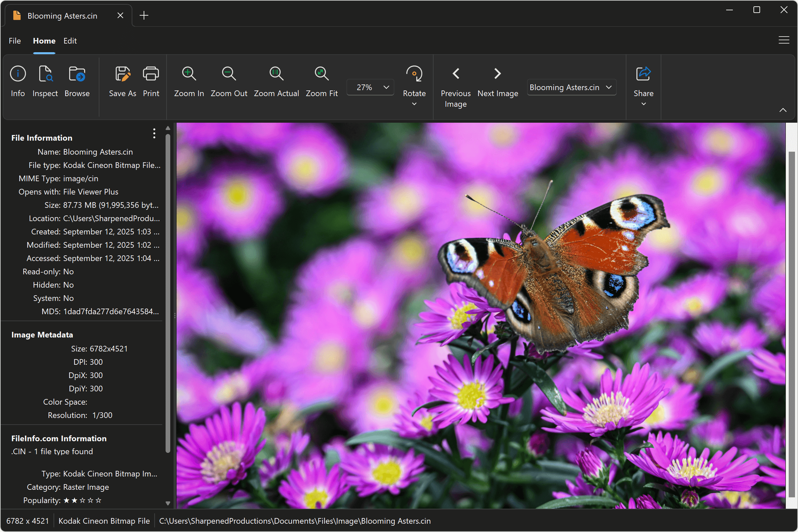The height and width of the screenshot is (532, 798).
Task: Print the current image
Action: (x=151, y=81)
